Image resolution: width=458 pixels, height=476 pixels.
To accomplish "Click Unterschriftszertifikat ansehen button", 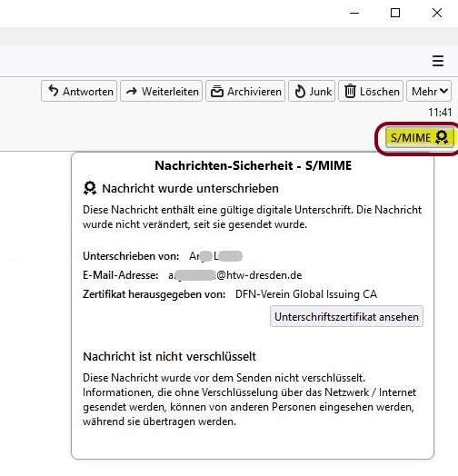I will [x=346, y=317].
